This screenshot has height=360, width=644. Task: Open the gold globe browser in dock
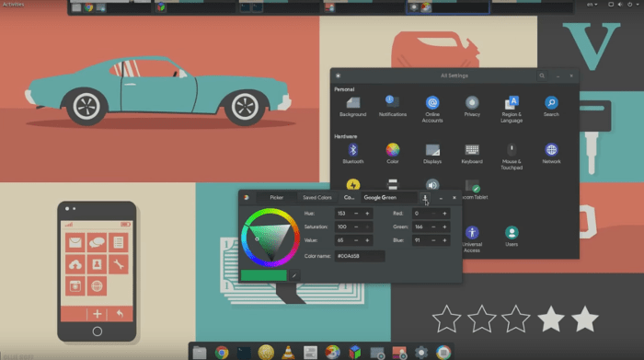click(x=266, y=353)
